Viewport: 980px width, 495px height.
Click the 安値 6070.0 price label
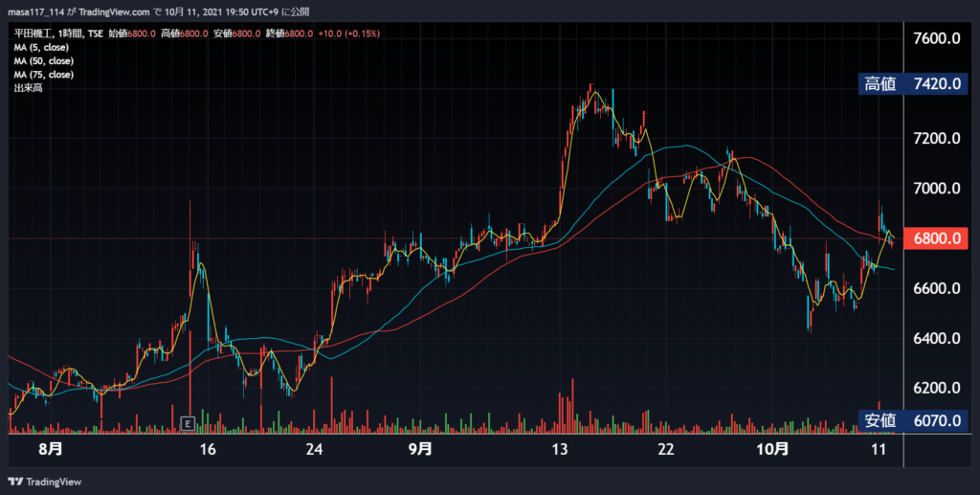(913, 420)
